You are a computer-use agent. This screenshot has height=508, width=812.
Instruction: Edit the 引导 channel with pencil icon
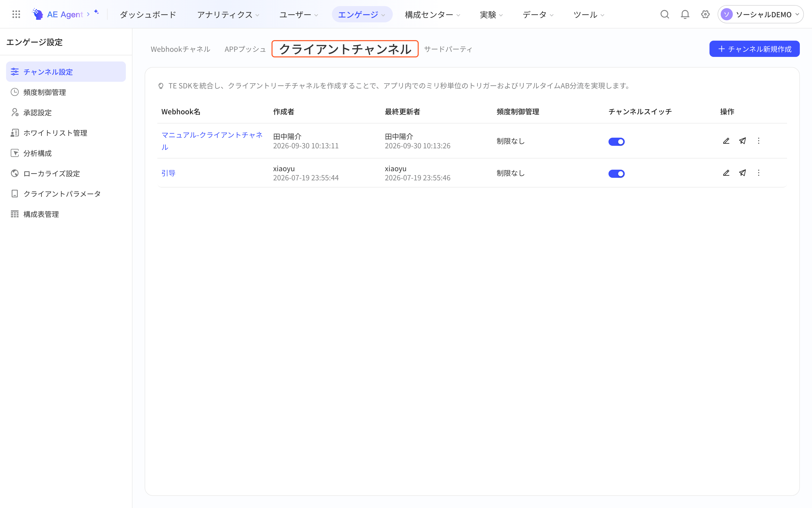point(726,173)
